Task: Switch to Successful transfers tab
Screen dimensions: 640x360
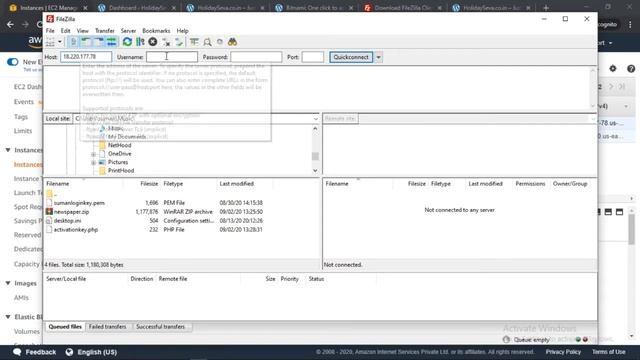Action: [x=160, y=327]
